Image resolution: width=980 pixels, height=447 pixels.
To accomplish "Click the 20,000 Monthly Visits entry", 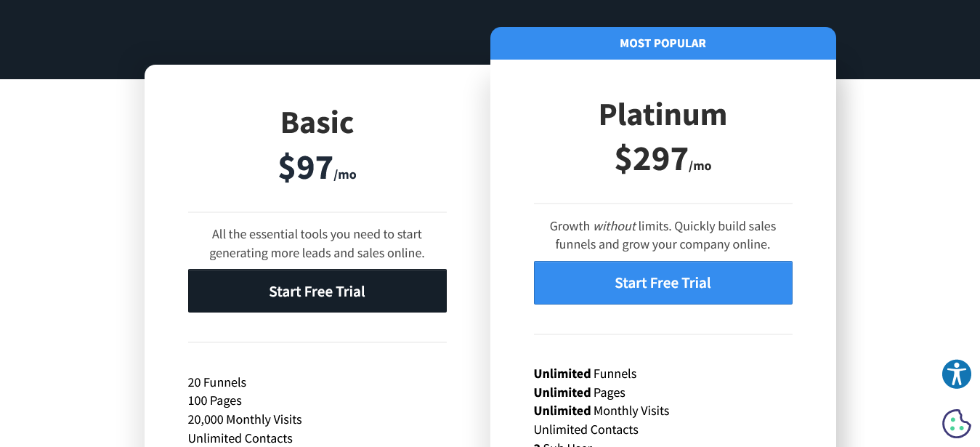I will click(245, 419).
